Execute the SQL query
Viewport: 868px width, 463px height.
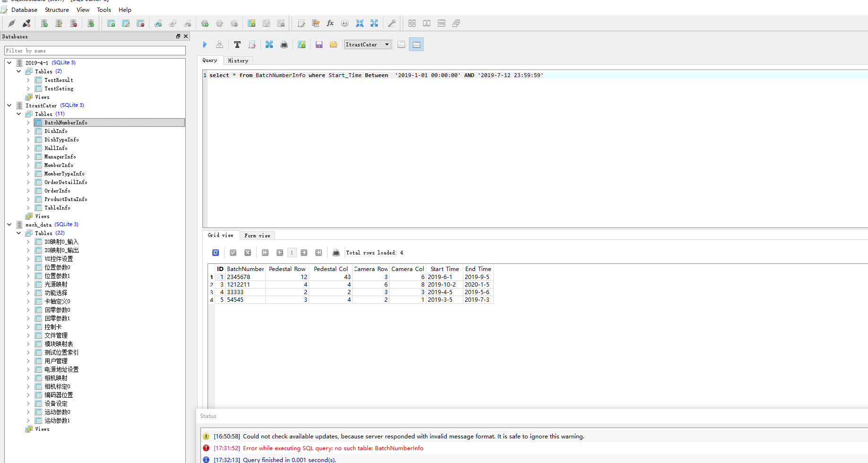[205, 44]
